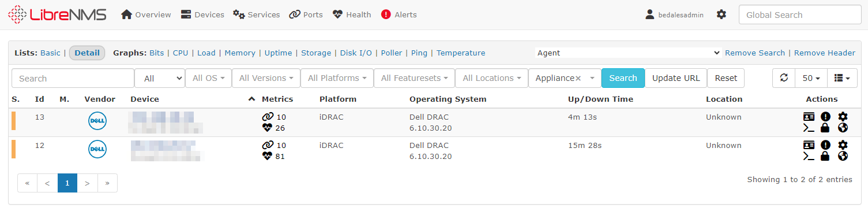868x211 pixels.
Task: Show Storage graphs
Action: [x=316, y=53]
